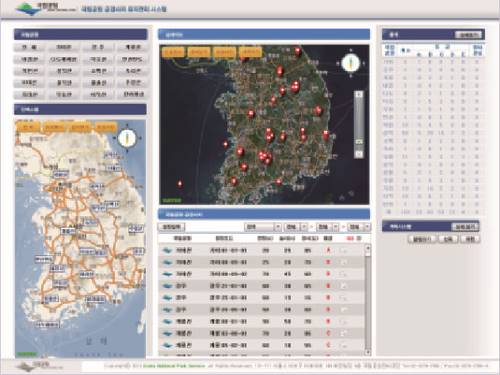Select the red marker just off the west coast
Viewport: 500px width, 375px height.
[x=226, y=144]
